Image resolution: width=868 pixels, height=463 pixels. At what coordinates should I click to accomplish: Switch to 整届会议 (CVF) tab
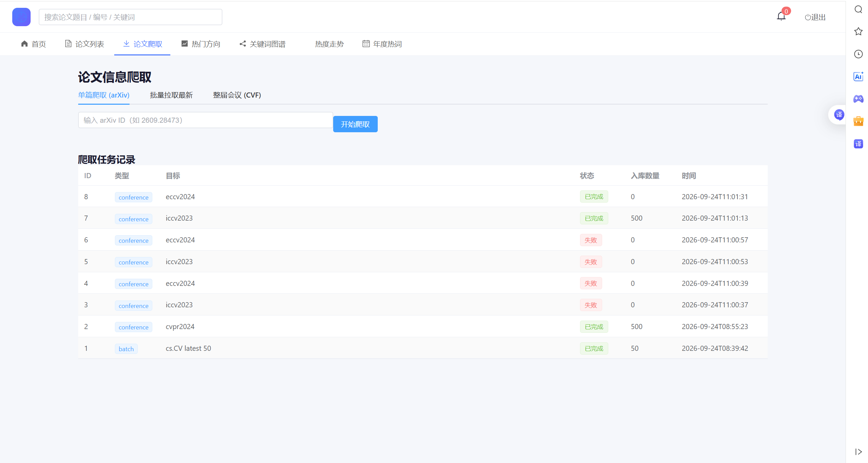coord(237,95)
